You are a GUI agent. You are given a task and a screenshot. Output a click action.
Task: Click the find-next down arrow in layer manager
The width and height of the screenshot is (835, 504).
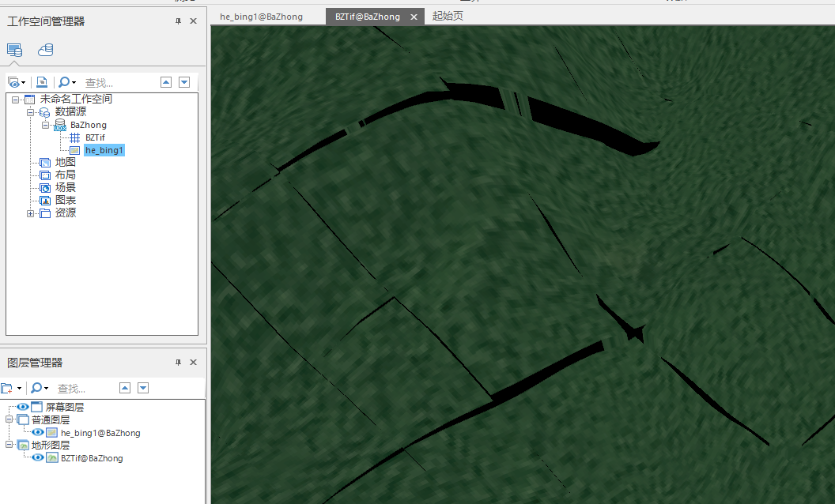pyautogui.click(x=143, y=388)
